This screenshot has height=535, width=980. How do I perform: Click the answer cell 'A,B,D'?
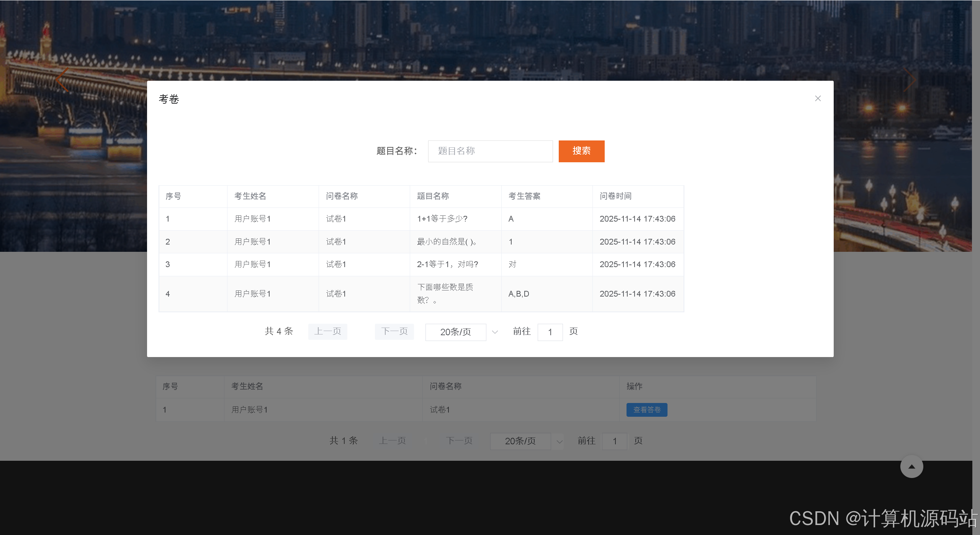[547, 294]
